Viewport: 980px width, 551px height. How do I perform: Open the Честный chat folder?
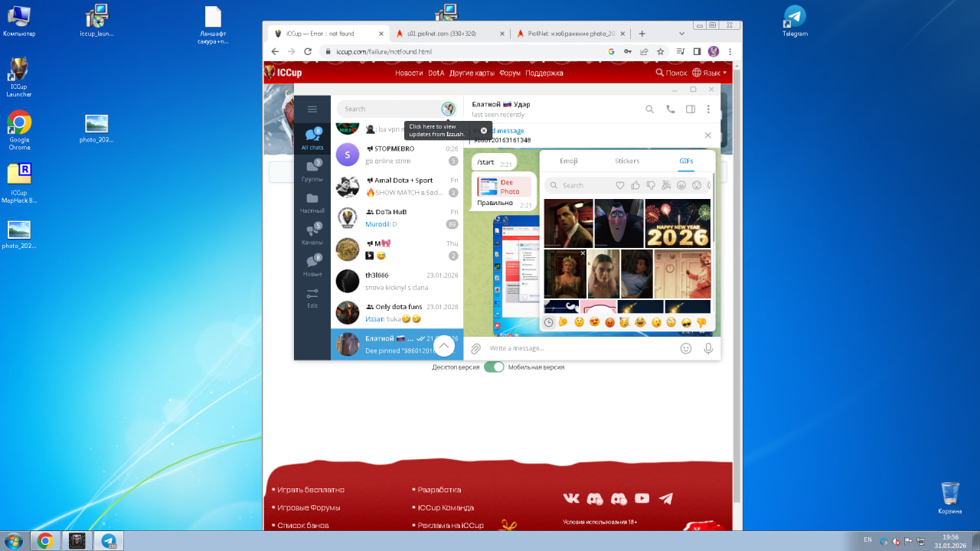pos(312,203)
